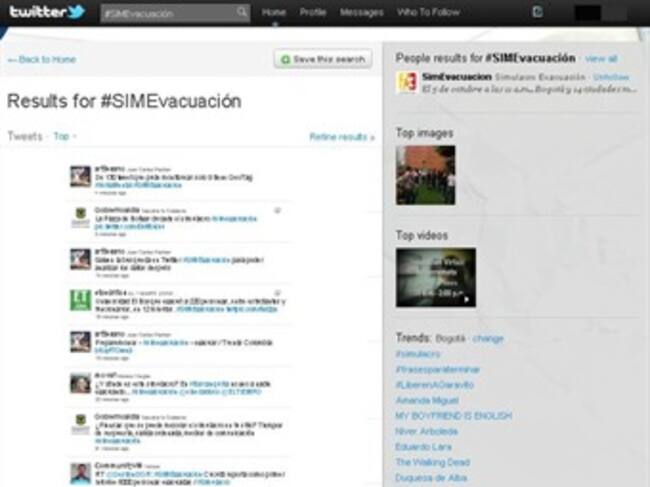Open Who To Follow page

point(428,13)
